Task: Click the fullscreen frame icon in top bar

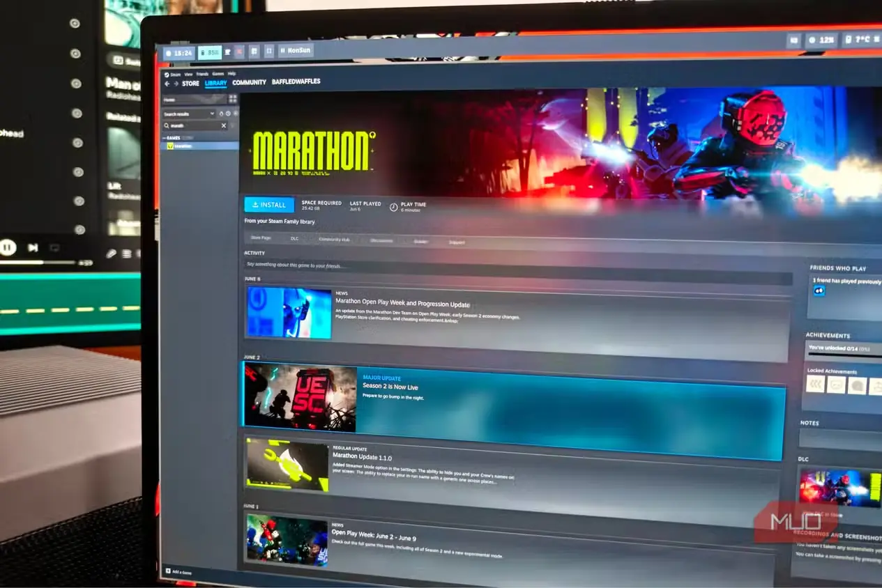Action: pyautogui.click(x=268, y=51)
